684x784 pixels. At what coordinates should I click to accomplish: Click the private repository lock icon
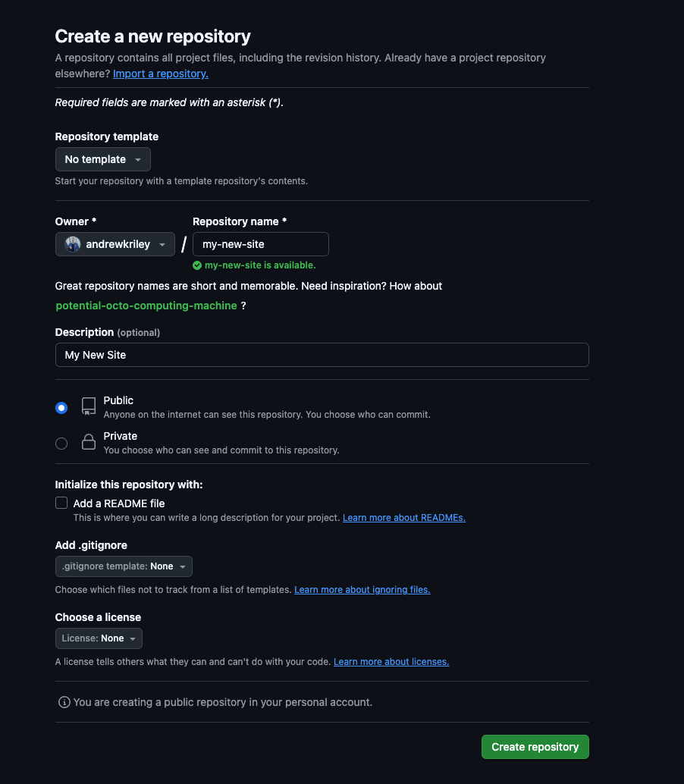pyautogui.click(x=89, y=442)
